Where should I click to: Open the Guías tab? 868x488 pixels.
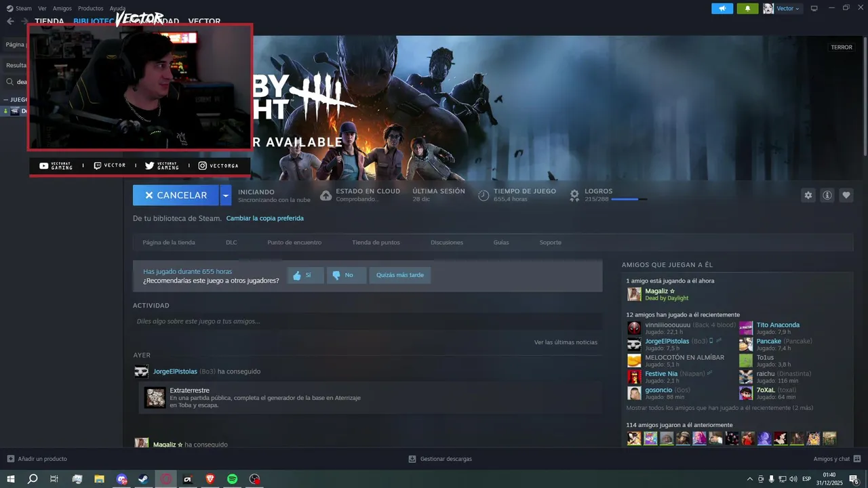click(x=501, y=242)
